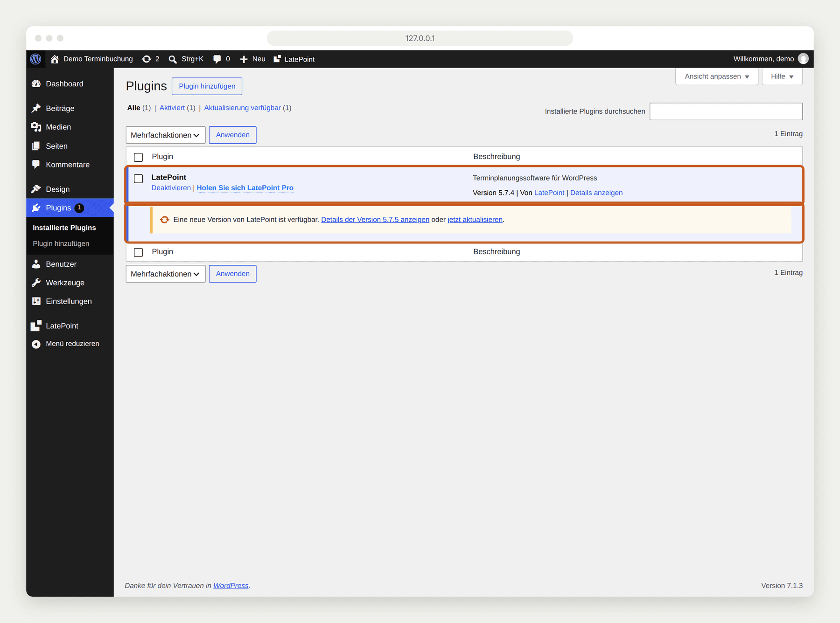840x623 pixels.
Task: Expand the Ansicht anpassen panel
Action: pos(717,76)
